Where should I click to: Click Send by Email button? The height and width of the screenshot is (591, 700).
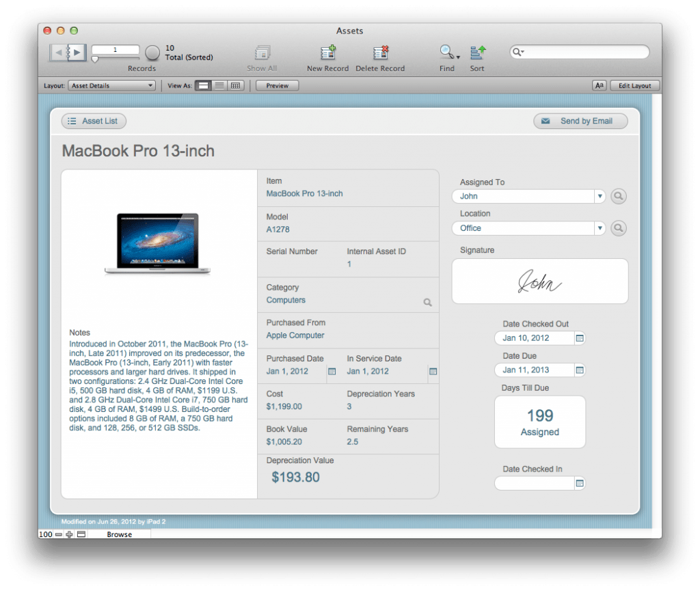[580, 121]
